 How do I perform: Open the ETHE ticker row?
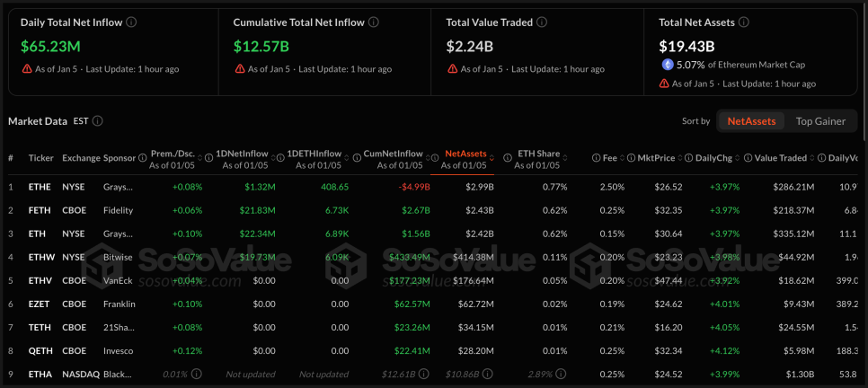40,187
